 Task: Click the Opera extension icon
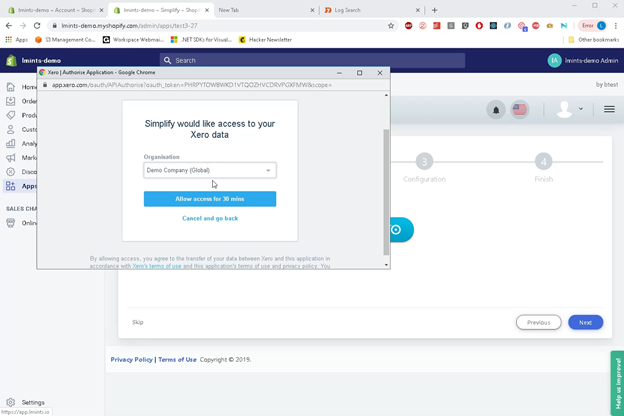pyautogui.click(x=479, y=25)
